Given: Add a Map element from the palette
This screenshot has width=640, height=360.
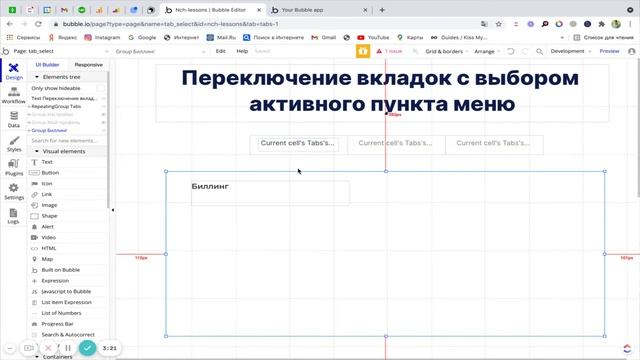Looking at the screenshot, I should coord(68,259).
